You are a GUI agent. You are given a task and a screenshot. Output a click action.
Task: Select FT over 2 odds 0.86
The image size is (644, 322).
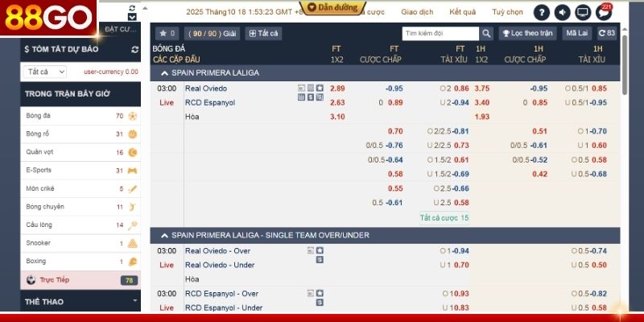[461, 89]
